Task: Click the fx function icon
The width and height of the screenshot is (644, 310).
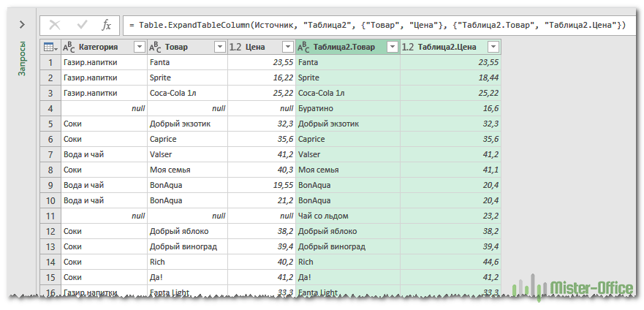Action: point(107,25)
